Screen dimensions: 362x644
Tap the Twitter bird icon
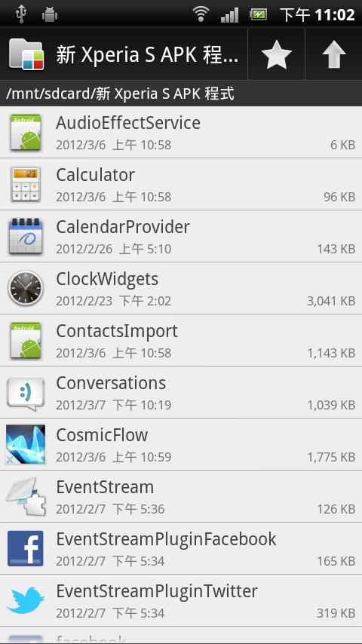coord(26,600)
